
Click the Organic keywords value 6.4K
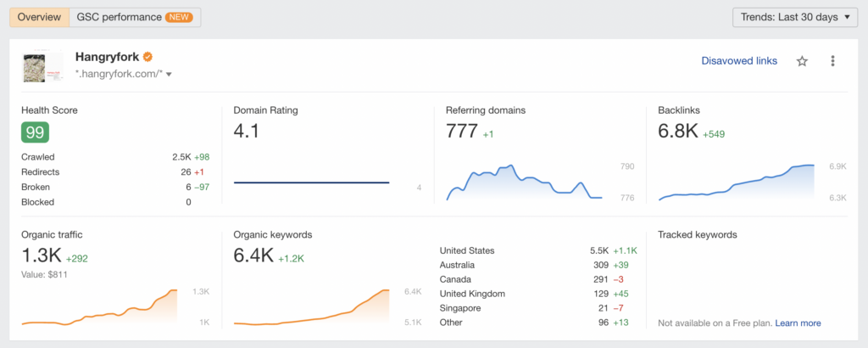pyautogui.click(x=253, y=255)
